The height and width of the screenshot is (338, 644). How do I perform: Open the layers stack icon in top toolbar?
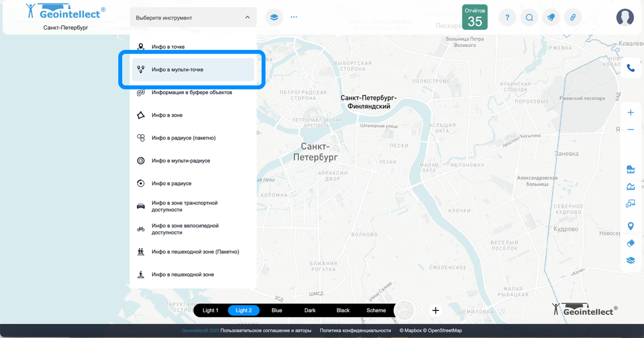coord(274,17)
